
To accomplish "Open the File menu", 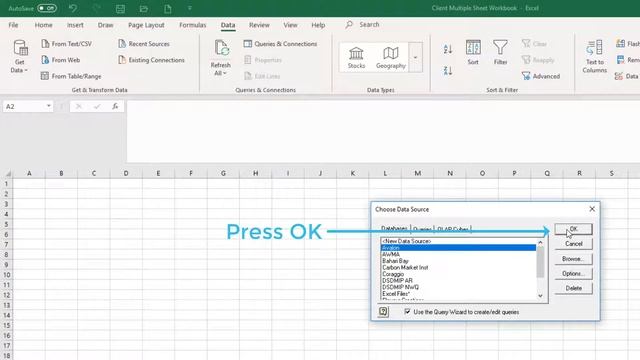I will pos(13,25).
